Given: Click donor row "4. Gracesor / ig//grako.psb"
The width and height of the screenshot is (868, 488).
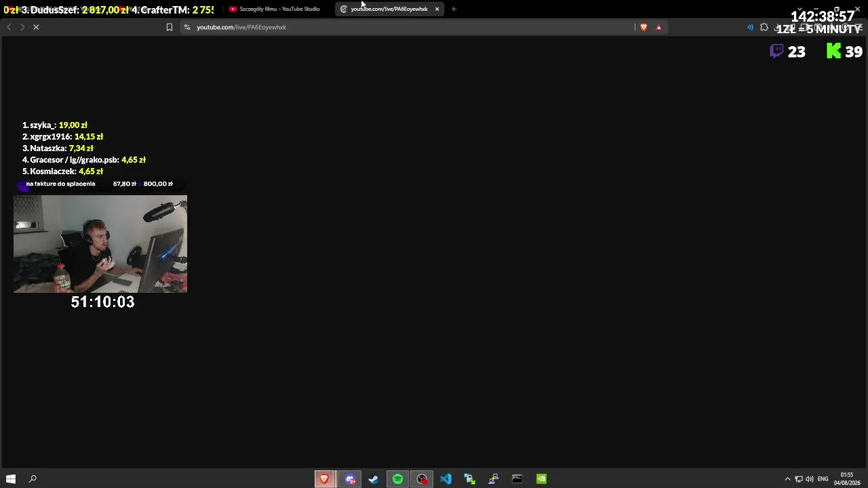Looking at the screenshot, I should tap(84, 160).
